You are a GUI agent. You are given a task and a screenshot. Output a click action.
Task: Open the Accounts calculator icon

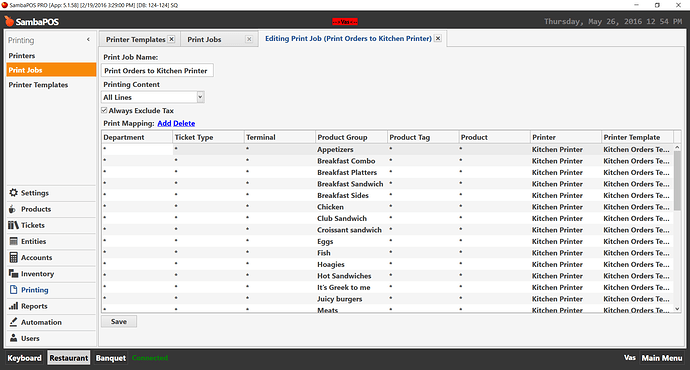[x=14, y=257]
